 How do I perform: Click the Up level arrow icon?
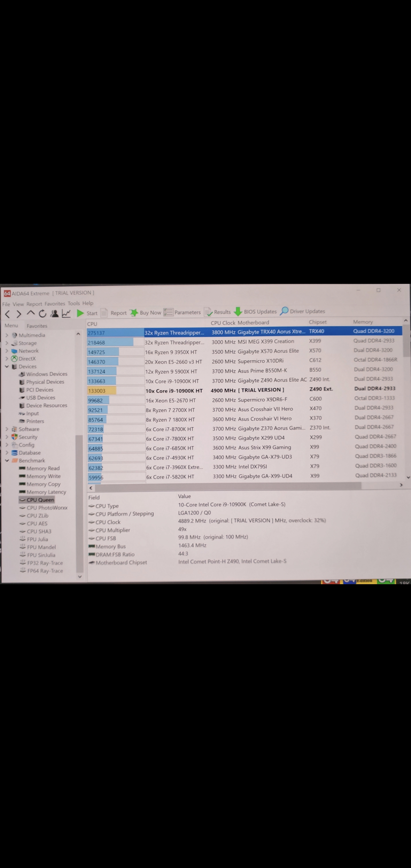click(31, 313)
